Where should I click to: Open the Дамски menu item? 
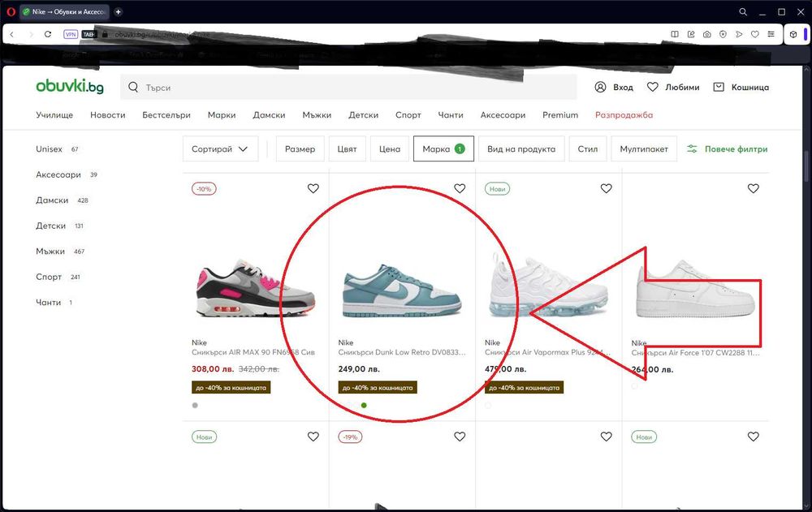[269, 115]
